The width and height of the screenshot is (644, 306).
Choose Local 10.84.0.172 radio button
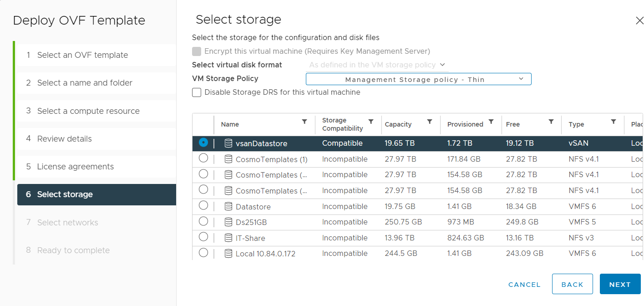[x=203, y=253]
